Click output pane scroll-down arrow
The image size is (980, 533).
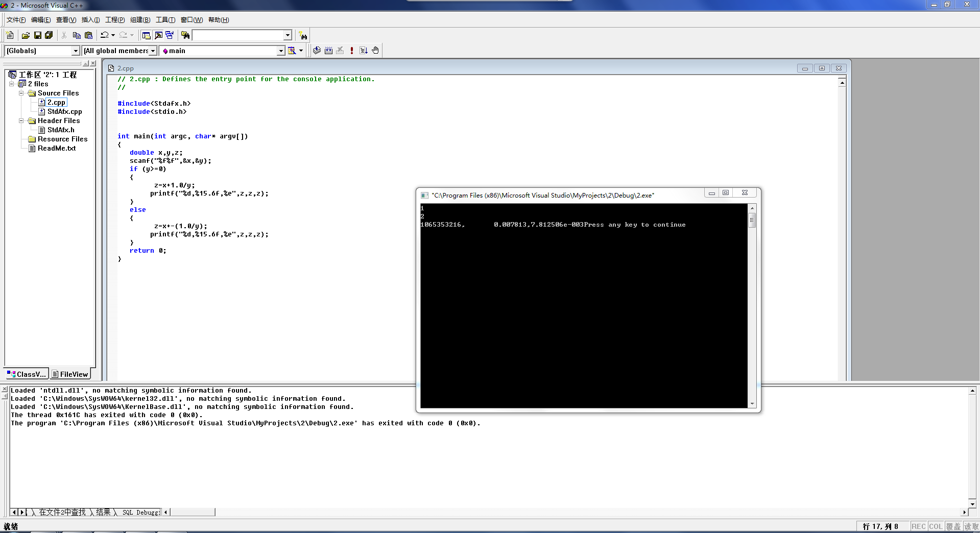pos(972,504)
